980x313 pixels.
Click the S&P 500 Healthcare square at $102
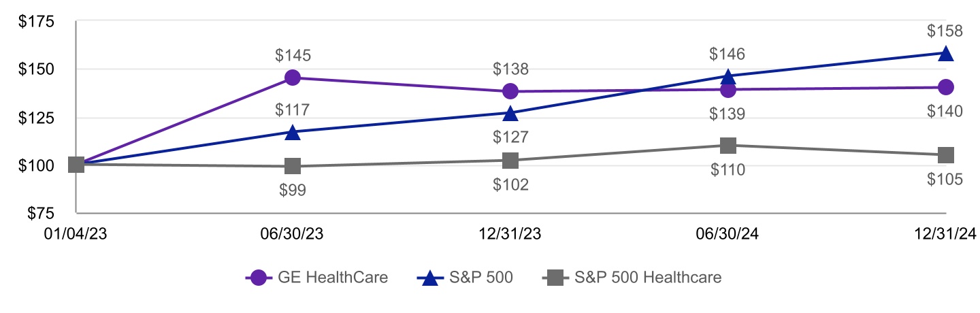(x=510, y=161)
